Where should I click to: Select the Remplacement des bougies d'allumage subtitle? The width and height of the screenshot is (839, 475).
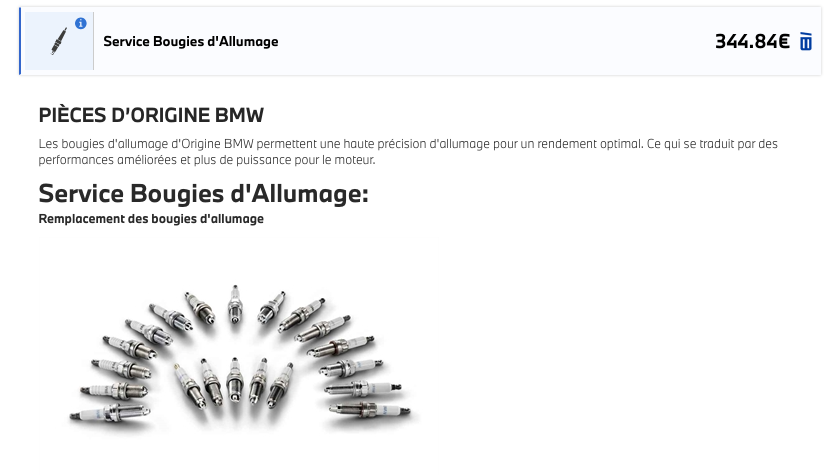pyautogui.click(x=151, y=219)
